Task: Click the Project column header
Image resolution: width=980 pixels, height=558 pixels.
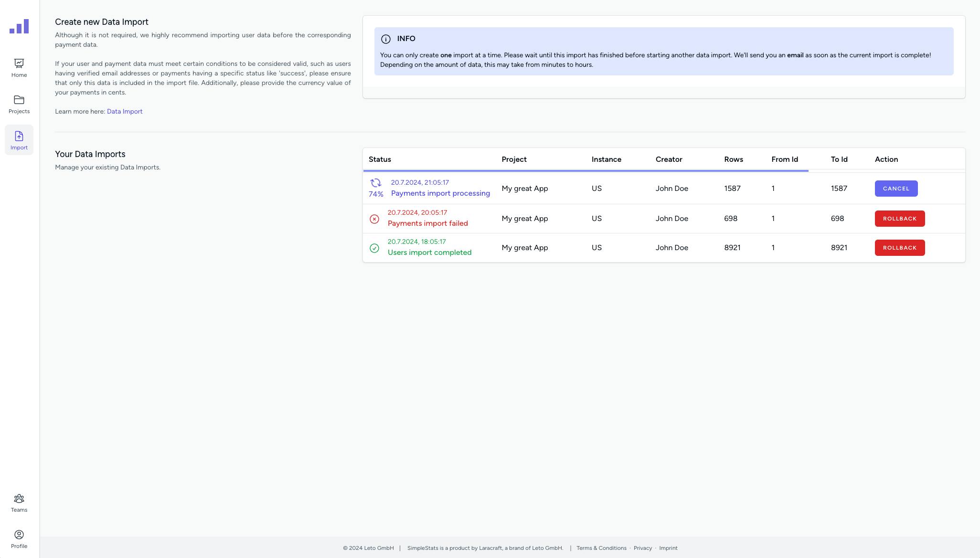Action: 514,159
